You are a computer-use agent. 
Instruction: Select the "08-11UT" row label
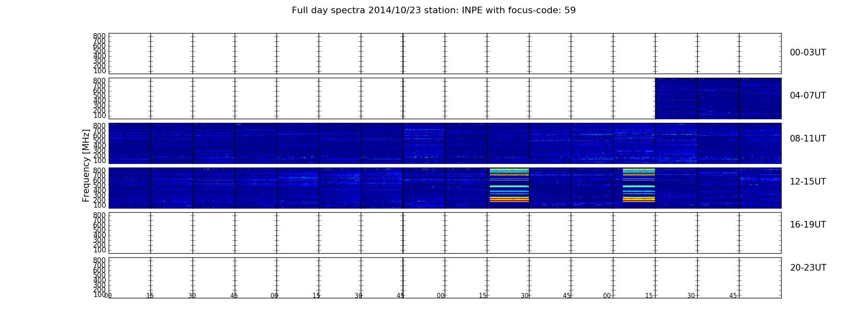808,139
